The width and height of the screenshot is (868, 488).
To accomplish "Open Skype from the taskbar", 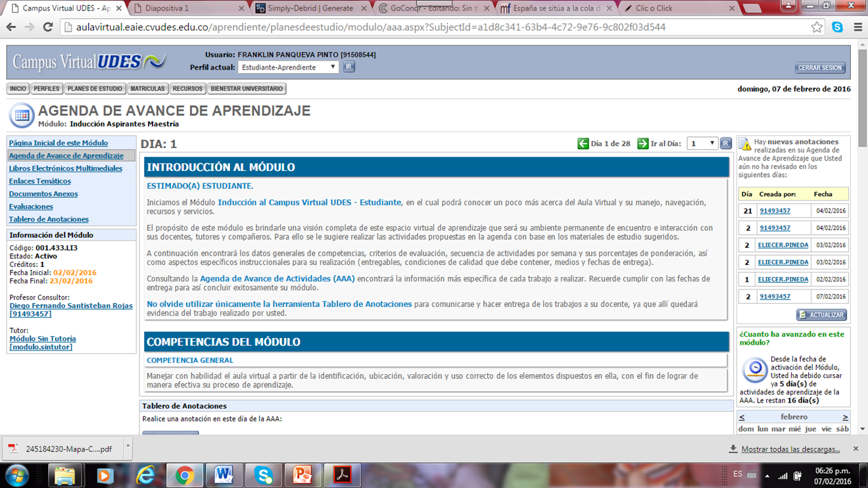I will [263, 475].
